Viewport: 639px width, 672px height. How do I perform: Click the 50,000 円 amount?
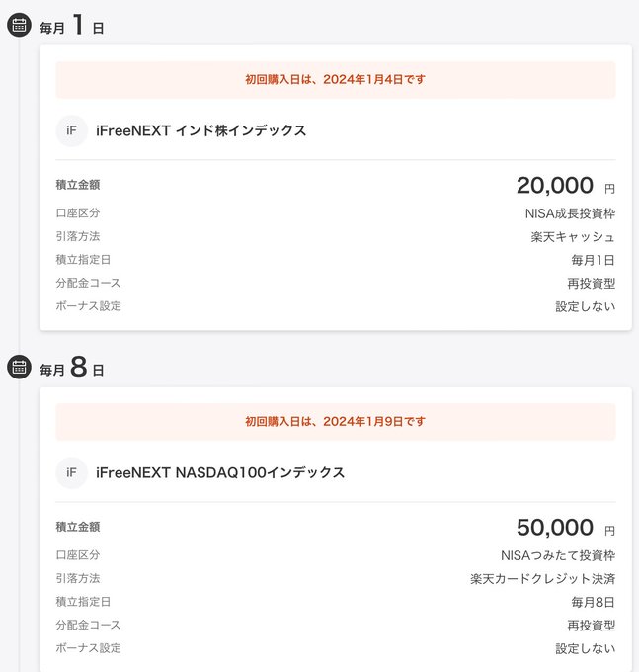[x=566, y=528]
